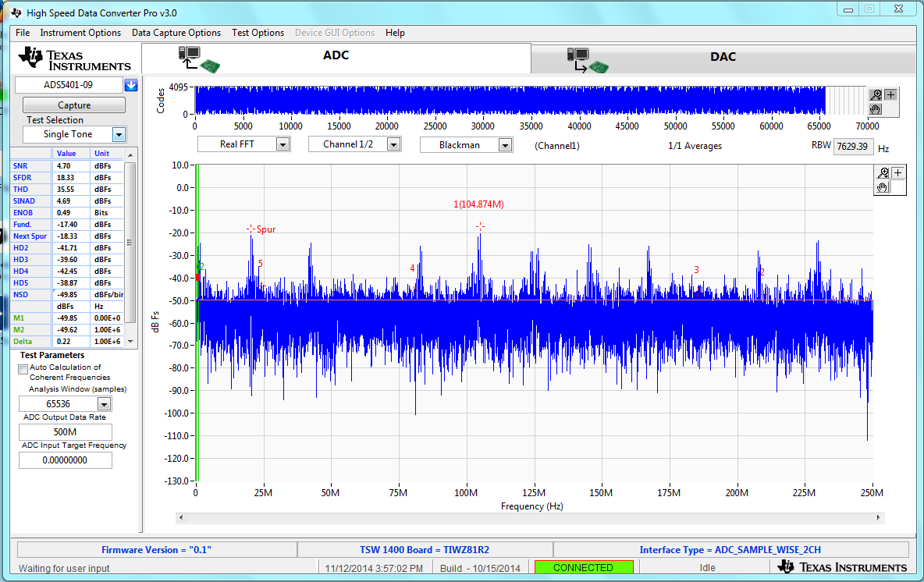Image resolution: width=924 pixels, height=582 pixels.
Task: Open the Channel 1/2 dropdown
Action: click(x=393, y=145)
